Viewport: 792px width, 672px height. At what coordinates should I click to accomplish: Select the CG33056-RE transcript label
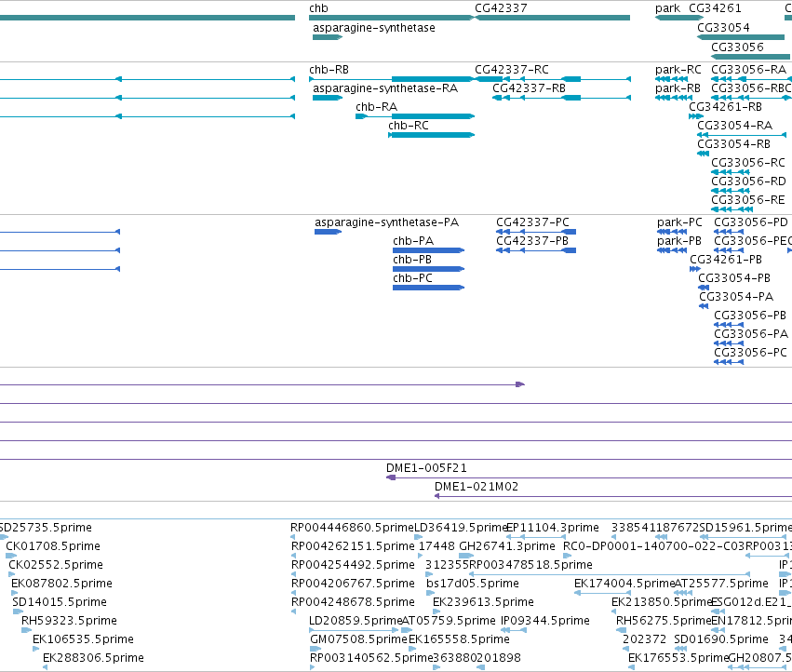(x=748, y=200)
